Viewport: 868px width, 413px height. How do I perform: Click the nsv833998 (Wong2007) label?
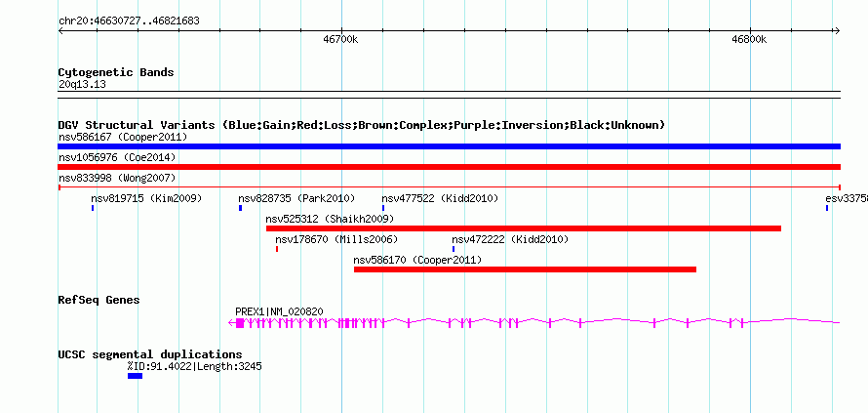click(x=117, y=178)
